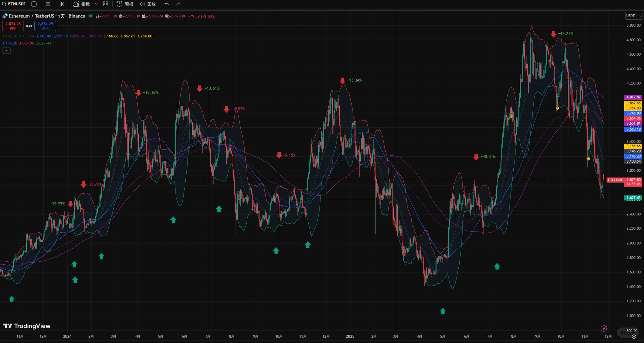The width and height of the screenshot is (644, 343).
Task: Click the redo arrow
Action: tap(178, 4)
